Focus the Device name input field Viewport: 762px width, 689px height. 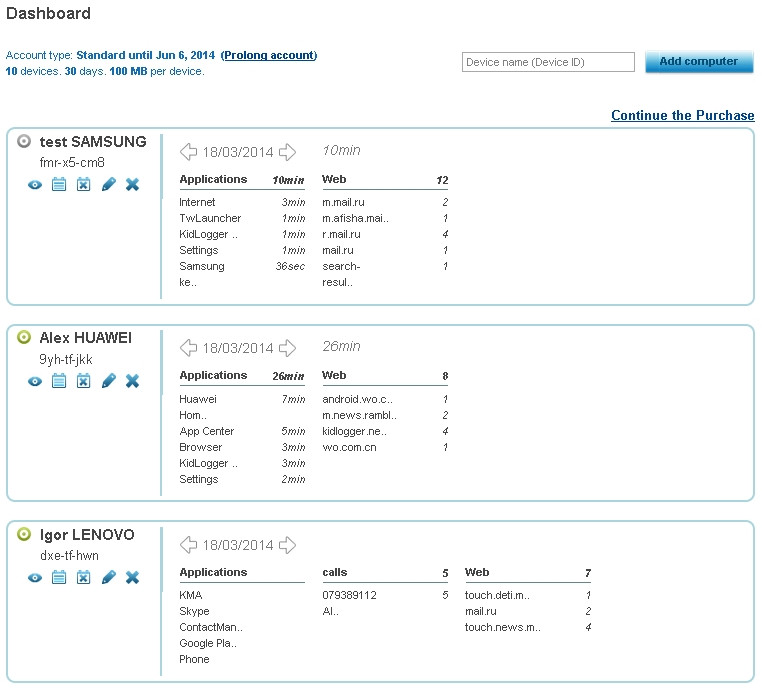(x=548, y=63)
